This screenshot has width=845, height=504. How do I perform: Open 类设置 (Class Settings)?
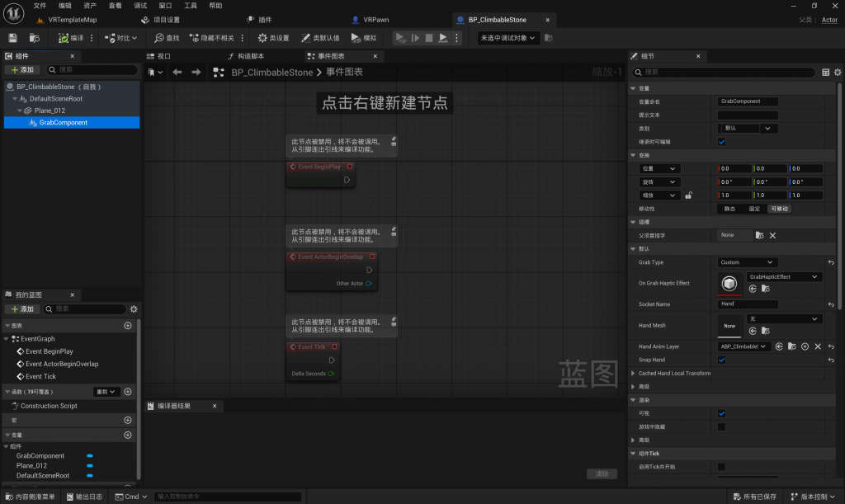(273, 38)
